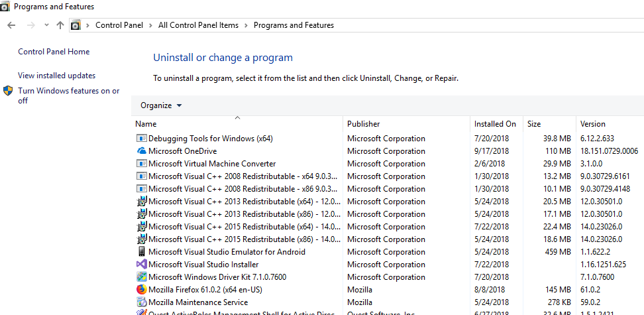The width and height of the screenshot is (644, 315).
Task: Select Microsoft Visual Studio Emulator for Android
Action: (x=227, y=252)
